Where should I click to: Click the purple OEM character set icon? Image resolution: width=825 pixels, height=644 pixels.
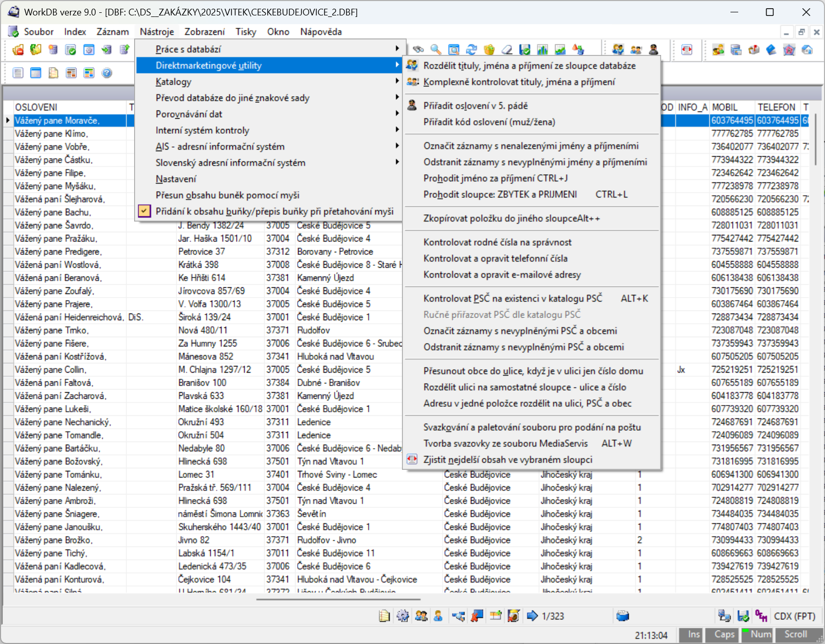pos(761,616)
